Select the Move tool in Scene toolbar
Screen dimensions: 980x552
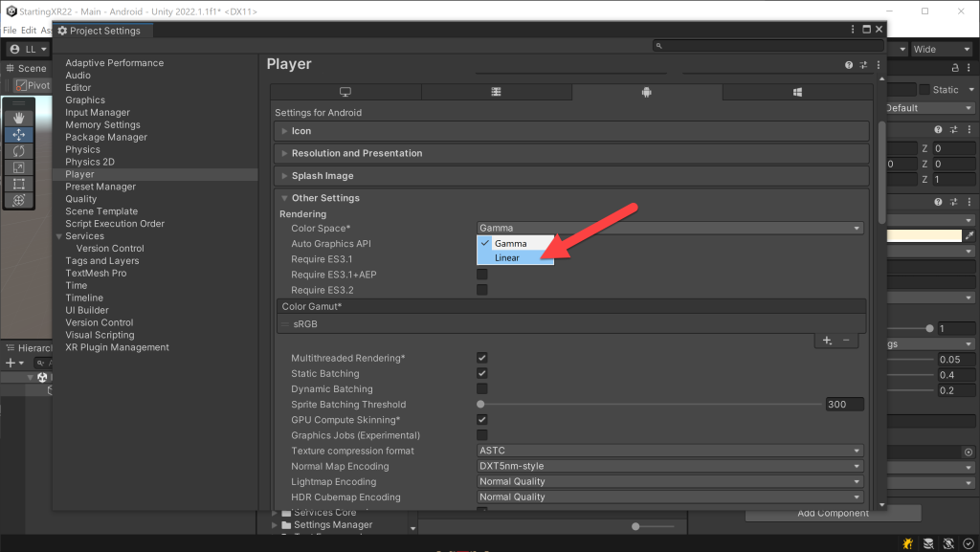pyautogui.click(x=19, y=134)
